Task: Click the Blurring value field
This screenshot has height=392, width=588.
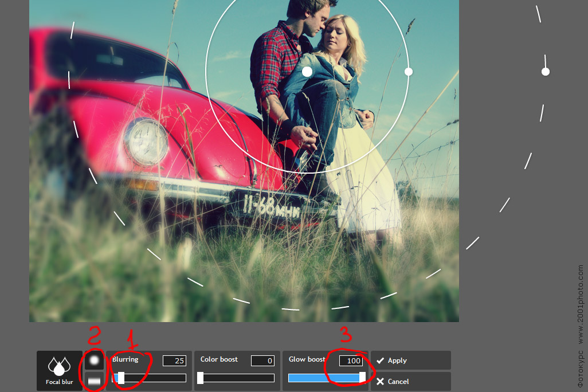Action: 174,361
